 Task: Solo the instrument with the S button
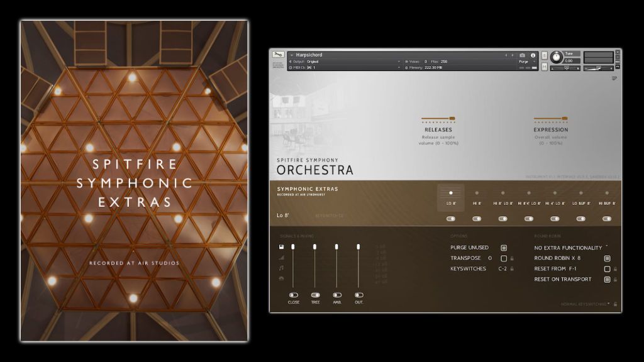coord(544,55)
